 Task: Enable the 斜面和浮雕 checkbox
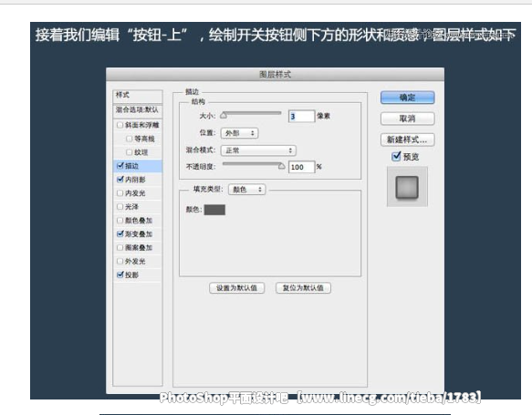pos(120,125)
